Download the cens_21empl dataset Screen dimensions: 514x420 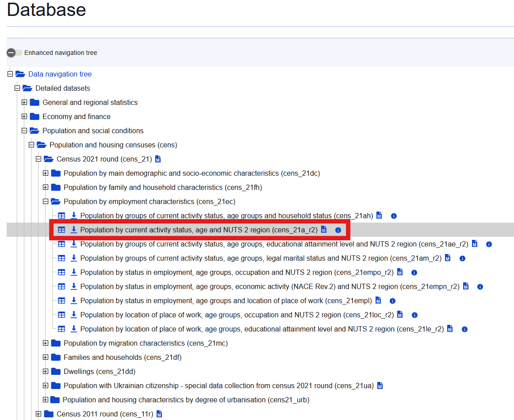[74, 301]
